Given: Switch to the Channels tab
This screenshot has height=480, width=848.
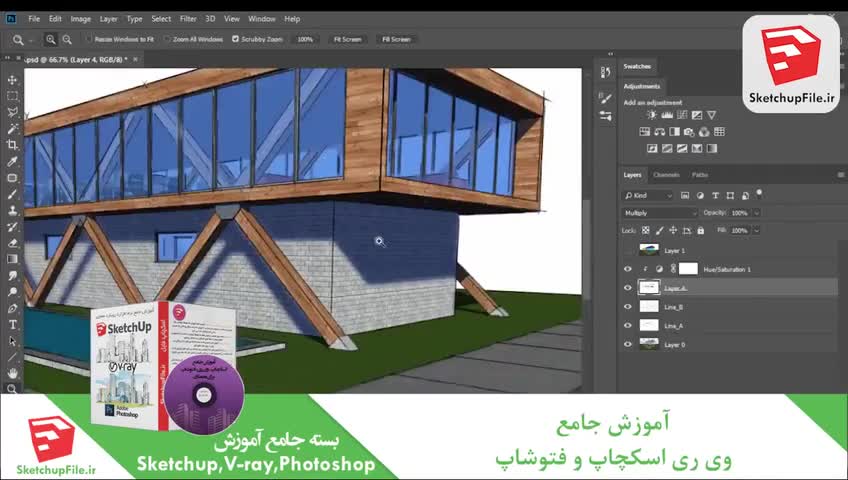Looking at the screenshot, I should [x=666, y=175].
